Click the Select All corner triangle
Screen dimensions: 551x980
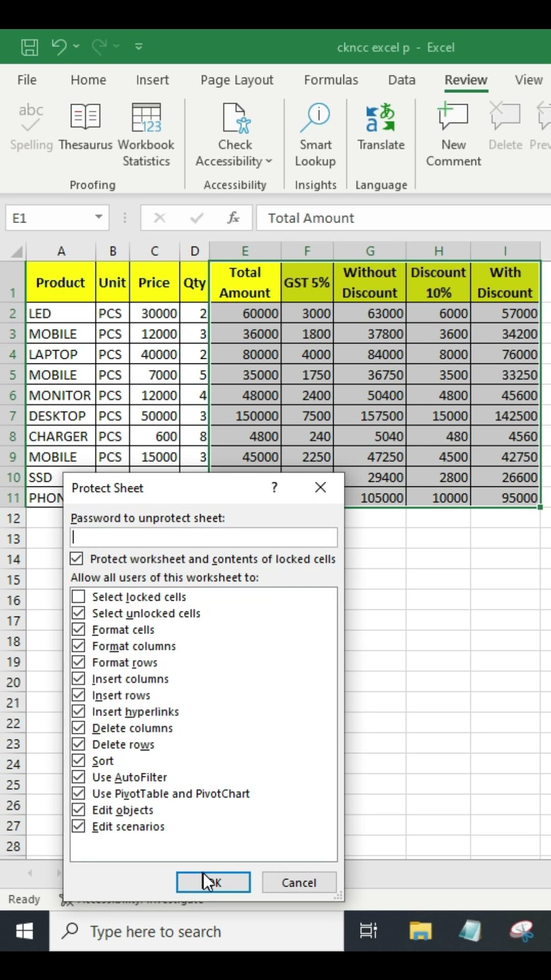tap(16, 251)
